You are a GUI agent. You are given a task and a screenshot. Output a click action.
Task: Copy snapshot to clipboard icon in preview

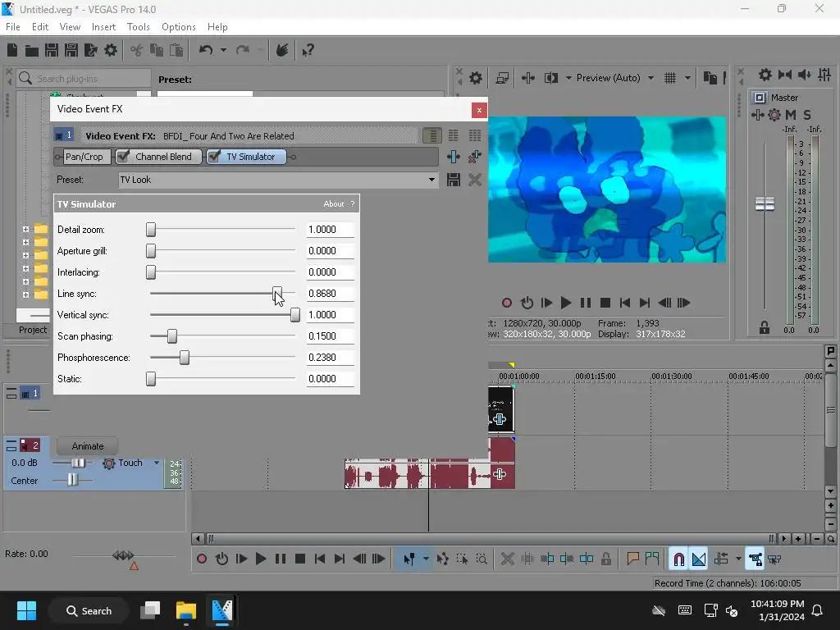[710, 78]
